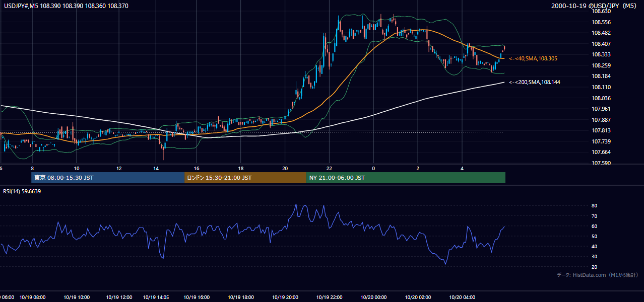Click the 10/19 22:00 time label
This screenshot has width=644, height=302.
[x=330, y=297]
